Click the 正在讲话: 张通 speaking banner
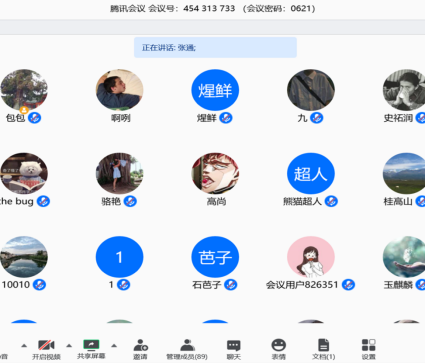Screen dimensions: 425x363 [215, 47]
